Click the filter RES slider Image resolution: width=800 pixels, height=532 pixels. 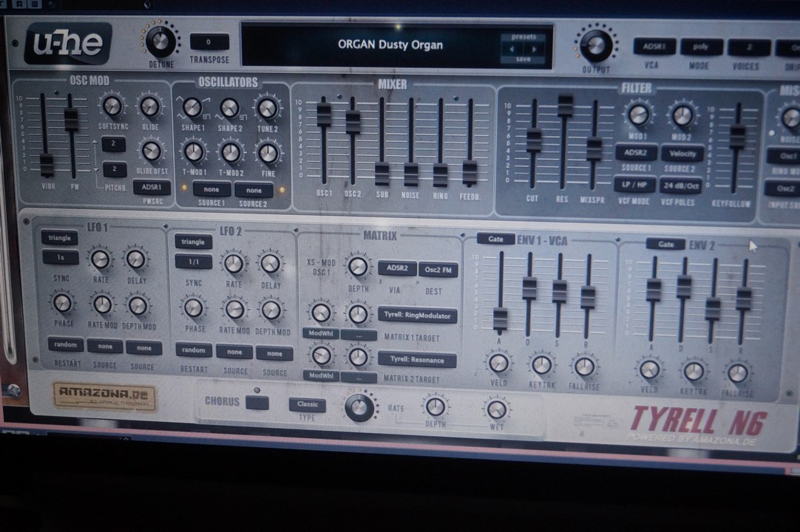[x=565, y=106]
